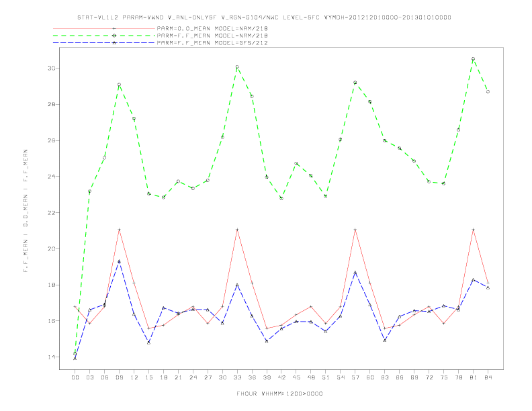Click x-axis forecast hour label 36

coord(252,377)
